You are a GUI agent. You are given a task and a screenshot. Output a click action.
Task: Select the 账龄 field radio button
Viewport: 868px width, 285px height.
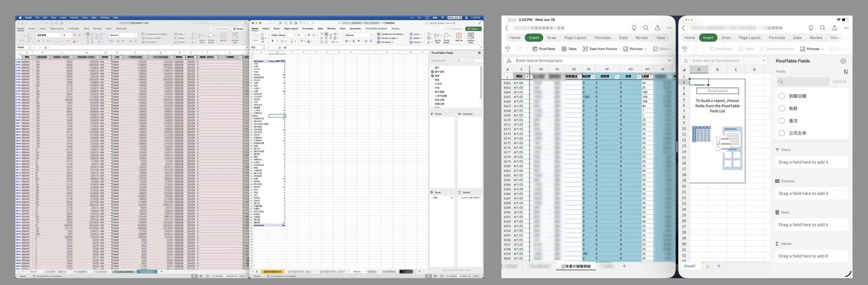[x=782, y=108]
